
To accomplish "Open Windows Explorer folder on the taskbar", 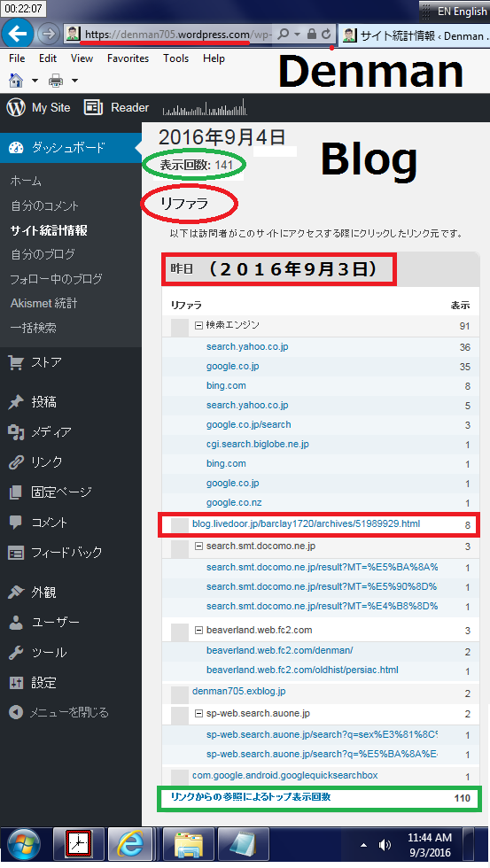I will (x=190, y=844).
